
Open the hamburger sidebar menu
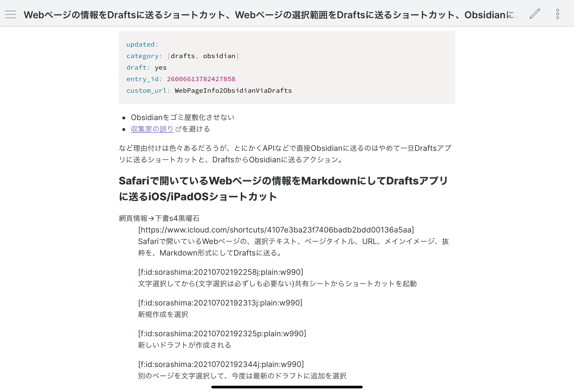click(x=10, y=15)
